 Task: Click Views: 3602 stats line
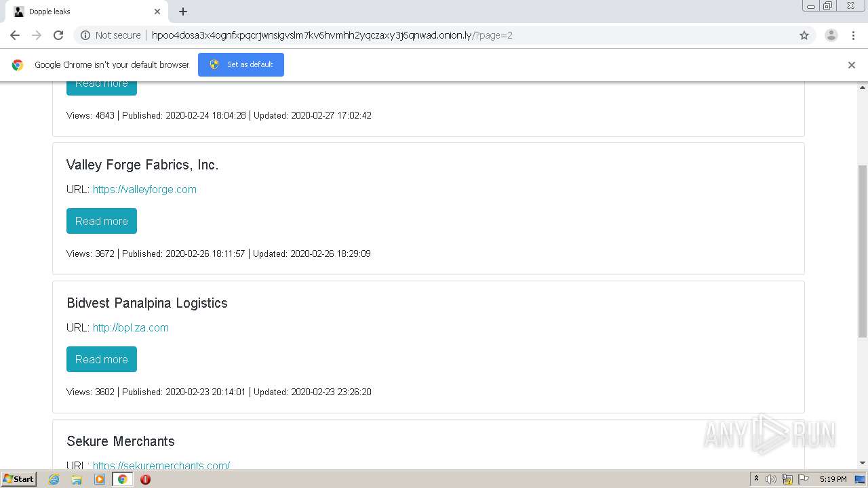(219, 392)
